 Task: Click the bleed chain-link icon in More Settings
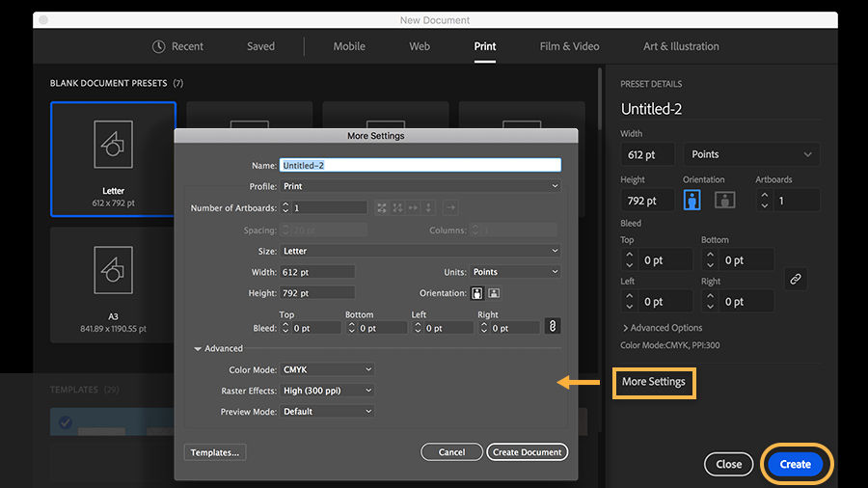(x=552, y=327)
